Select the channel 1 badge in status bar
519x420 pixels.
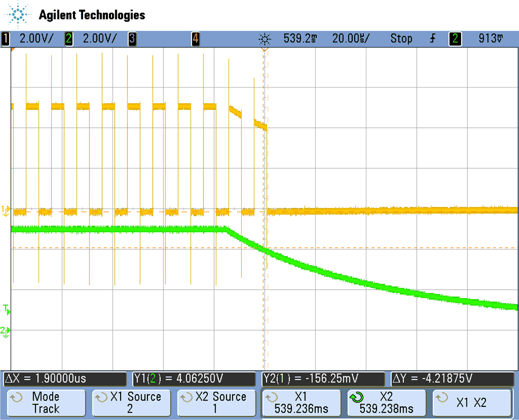tap(6, 38)
